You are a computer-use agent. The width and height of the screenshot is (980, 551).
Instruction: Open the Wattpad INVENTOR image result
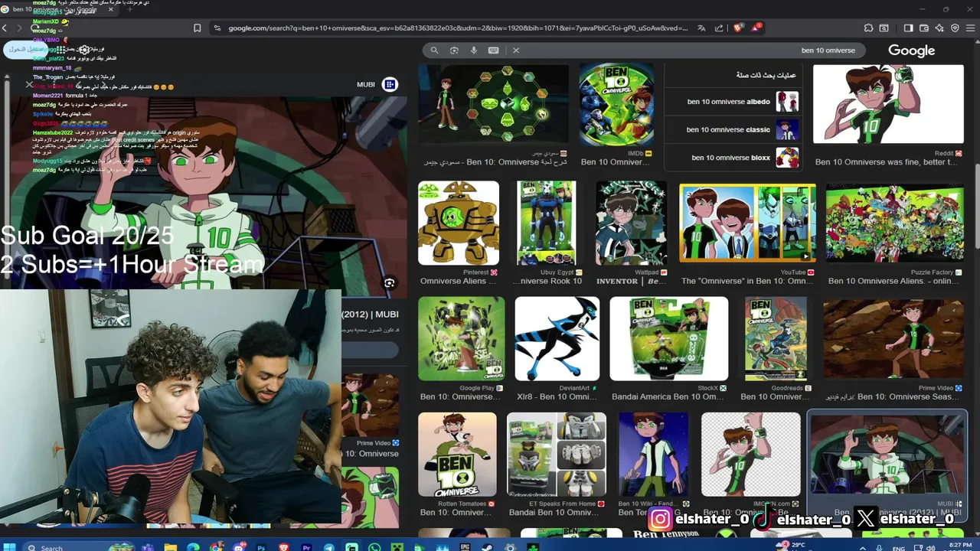click(631, 223)
